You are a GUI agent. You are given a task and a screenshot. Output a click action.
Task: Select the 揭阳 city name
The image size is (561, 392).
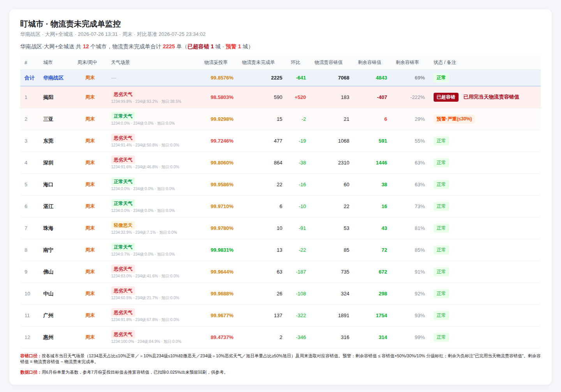click(x=48, y=97)
